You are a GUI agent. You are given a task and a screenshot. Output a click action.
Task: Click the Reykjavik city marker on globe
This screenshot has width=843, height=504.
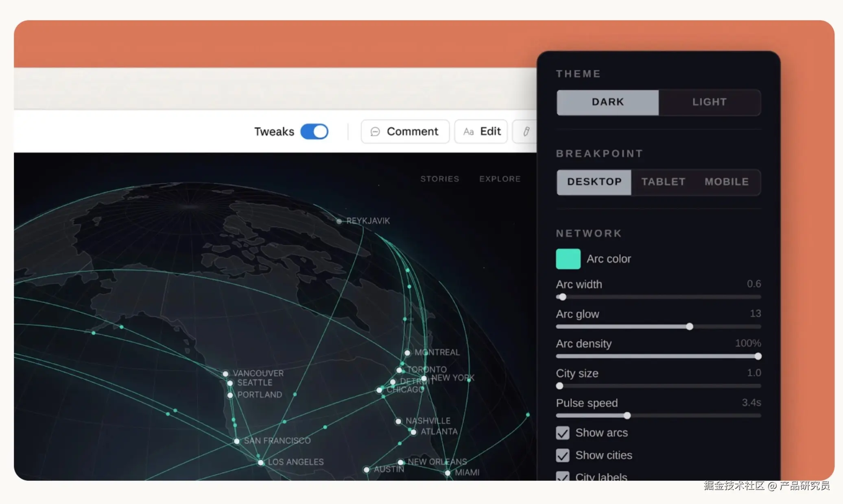coord(339,221)
